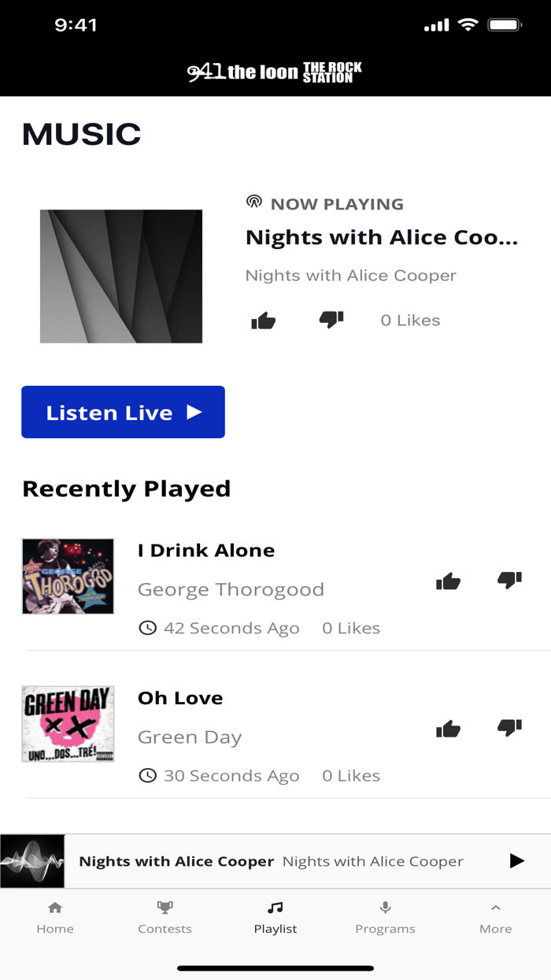Like the song I Drink Alone
The height and width of the screenshot is (980, 551).
pos(448,581)
